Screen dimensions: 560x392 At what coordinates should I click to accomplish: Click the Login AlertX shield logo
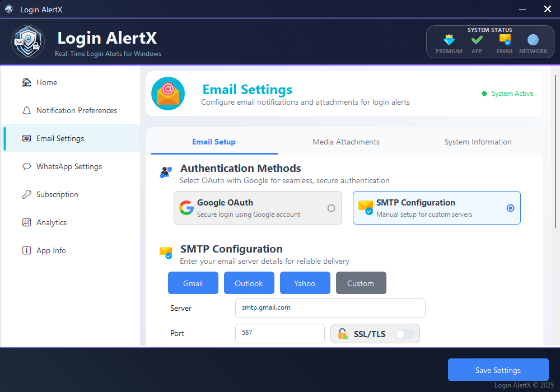[27, 41]
